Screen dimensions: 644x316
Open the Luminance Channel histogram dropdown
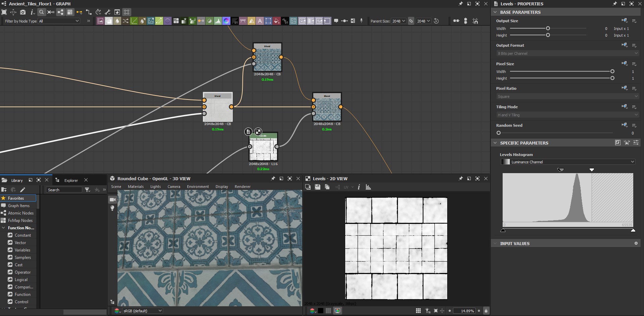coord(568,162)
